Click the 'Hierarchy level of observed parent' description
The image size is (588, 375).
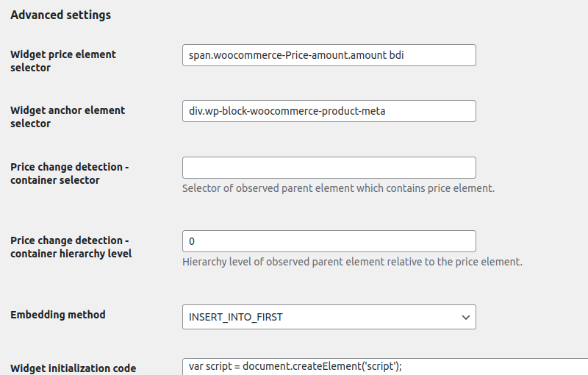352,262
